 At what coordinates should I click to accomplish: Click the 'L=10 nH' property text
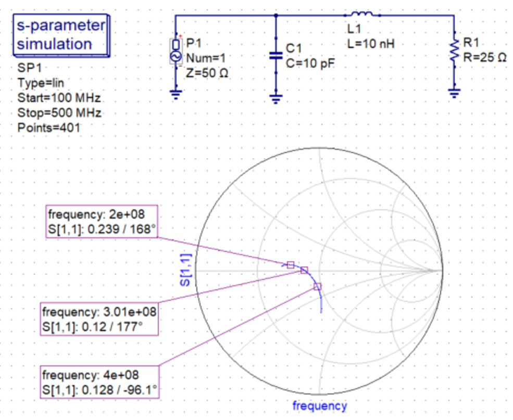pos(371,44)
